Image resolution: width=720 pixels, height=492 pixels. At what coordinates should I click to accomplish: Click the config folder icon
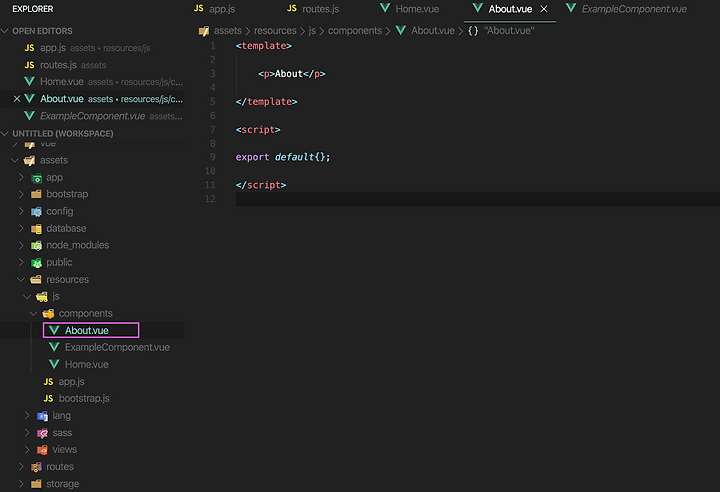click(x=36, y=211)
